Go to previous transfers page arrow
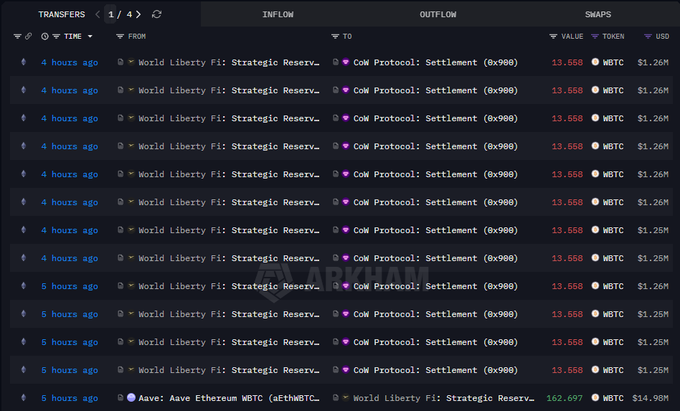The image size is (680, 411). click(x=97, y=14)
